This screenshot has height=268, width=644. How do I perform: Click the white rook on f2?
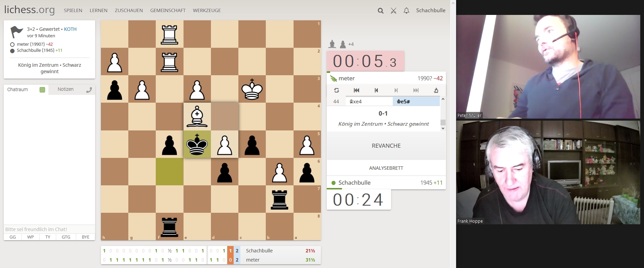pos(169,62)
